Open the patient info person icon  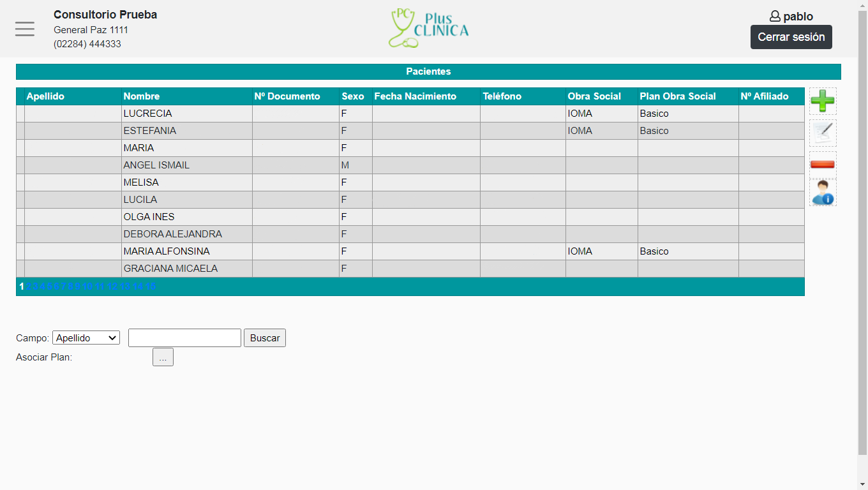822,193
